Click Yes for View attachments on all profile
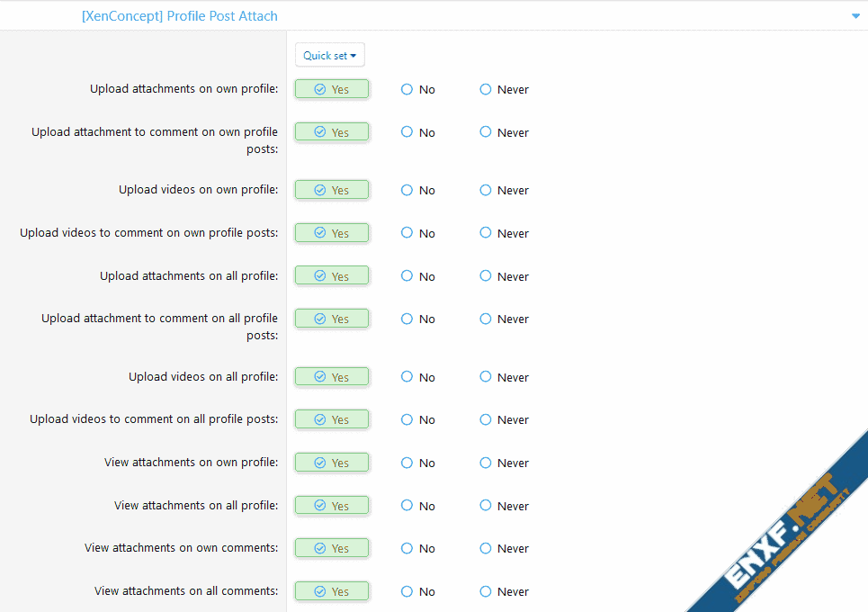This screenshot has width=868, height=612. [332, 506]
